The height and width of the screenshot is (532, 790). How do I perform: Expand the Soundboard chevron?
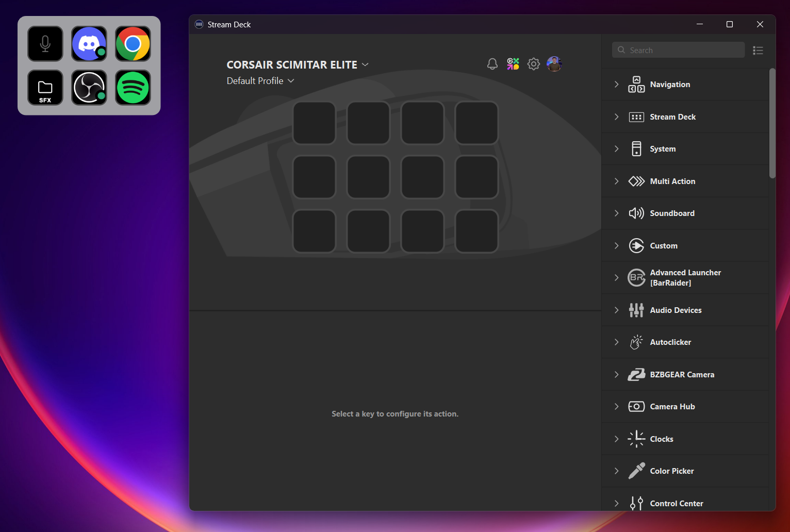616,213
